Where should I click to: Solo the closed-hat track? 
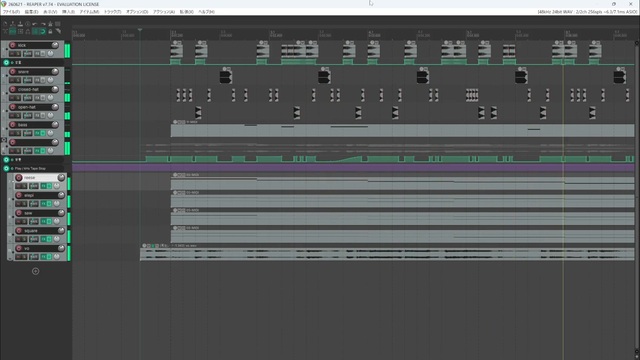click(x=18, y=98)
